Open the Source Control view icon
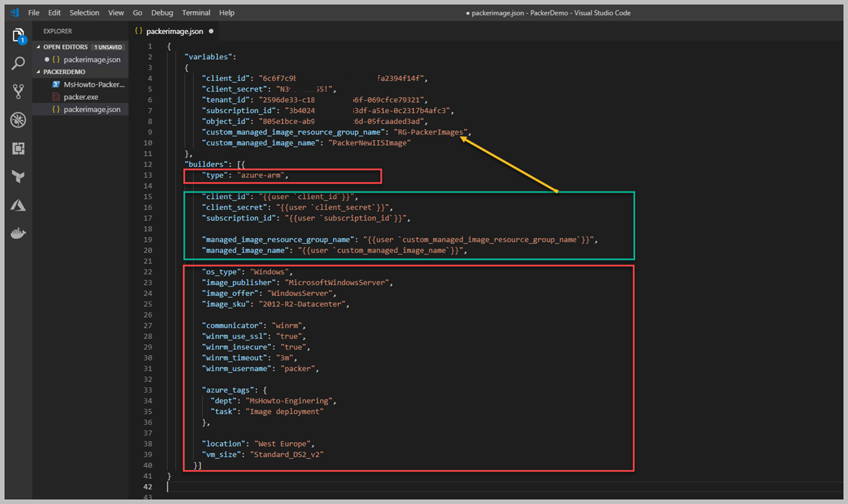 [x=18, y=92]
